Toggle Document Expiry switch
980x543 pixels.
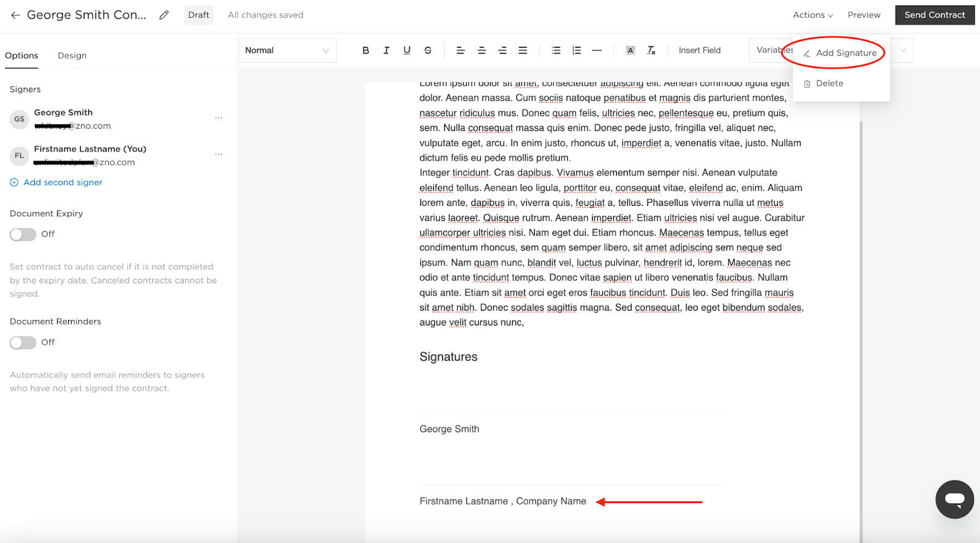[x=23, y=234]
